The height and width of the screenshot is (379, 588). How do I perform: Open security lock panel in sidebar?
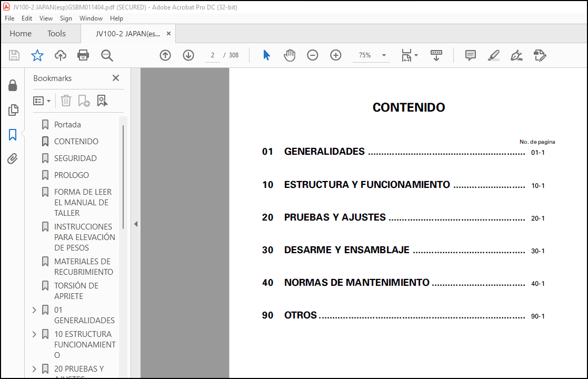(x=13, y=85)
